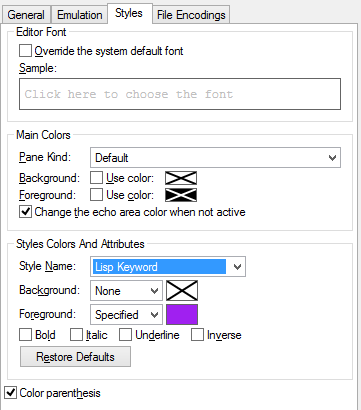Check Use color for main Background
361x410 pixels.
tap(96, 178)
